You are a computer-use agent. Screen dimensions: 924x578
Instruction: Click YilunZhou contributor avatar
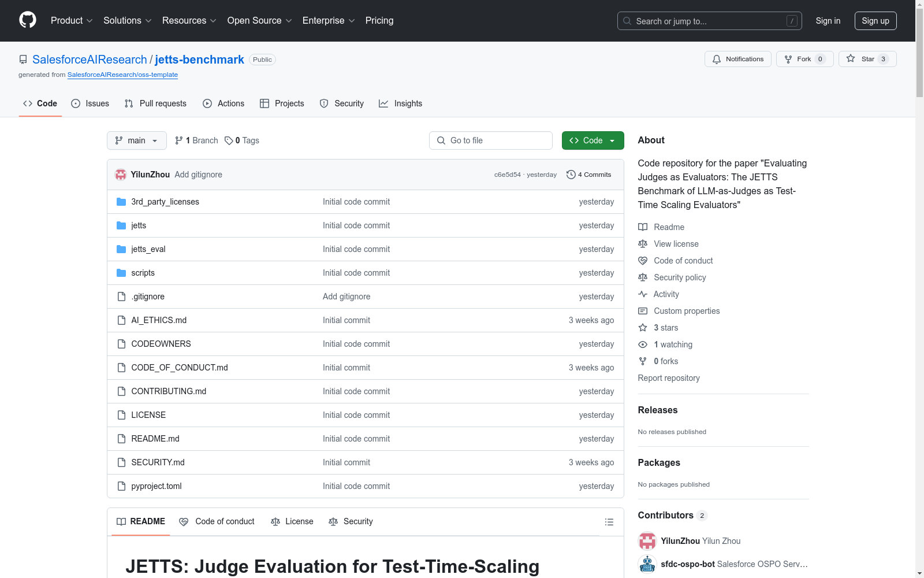[647, 541]
